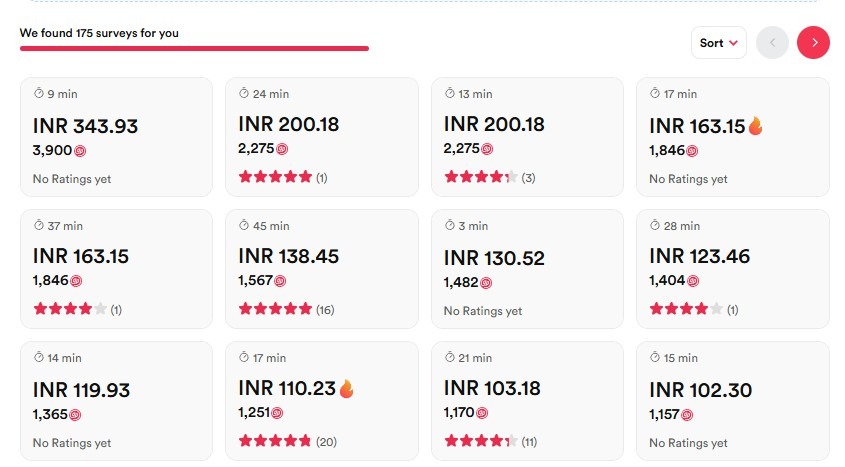Click the greyed-out previous page arrow
The height and width of the screenshot is (467, 845).
772,43
